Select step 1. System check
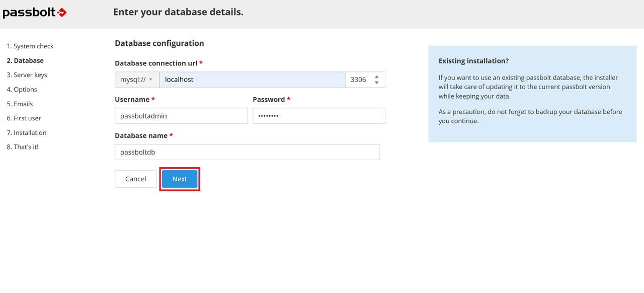Viewport: 644px width, 293px height. coord(30,46)
